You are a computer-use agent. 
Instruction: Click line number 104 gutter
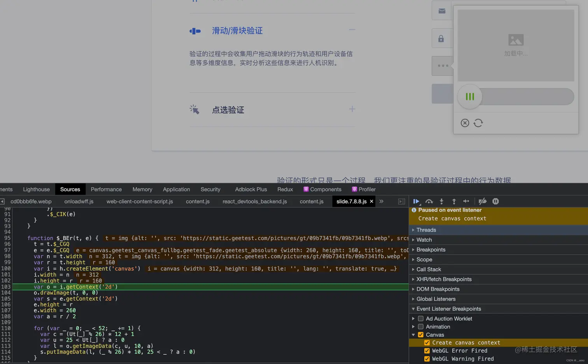(x=6, y=292)
